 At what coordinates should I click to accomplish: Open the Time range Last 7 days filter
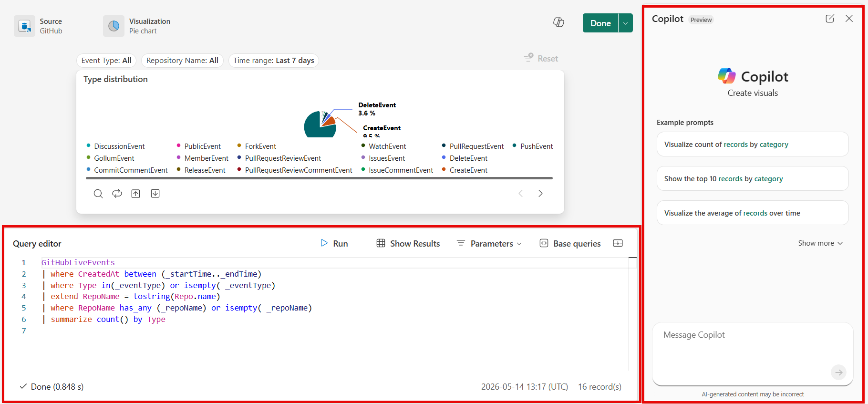(x=274, y=61)
